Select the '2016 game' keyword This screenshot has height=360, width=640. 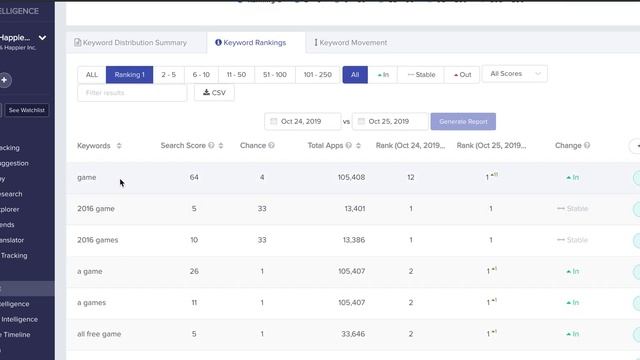[96, 209]
